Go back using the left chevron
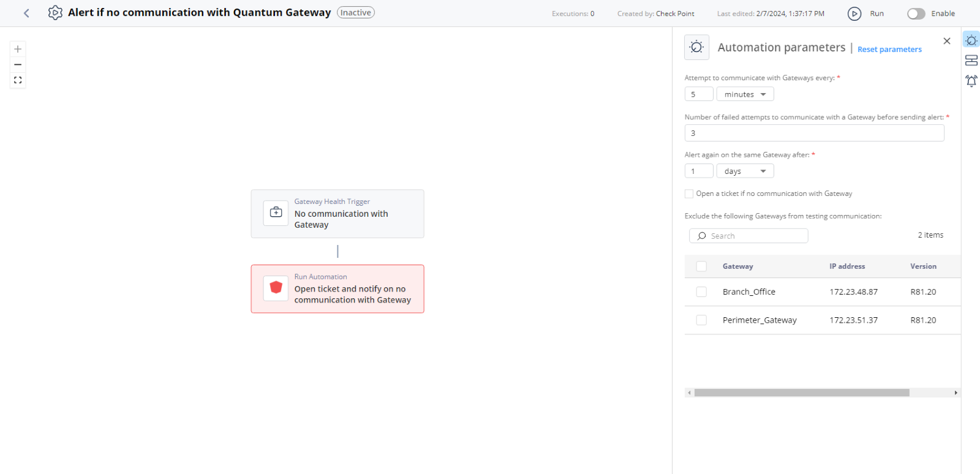The height and width of the screenshot is (474, 980). [x=26, y=13]
